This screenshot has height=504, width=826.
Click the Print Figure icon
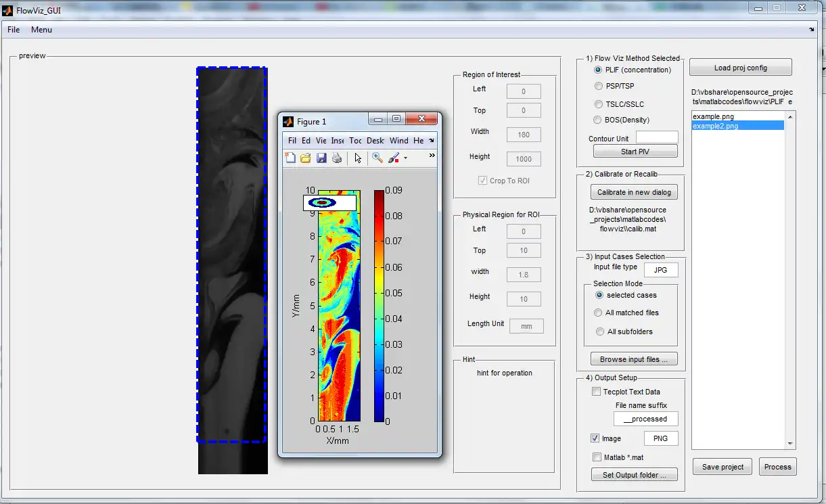(337, 158)
